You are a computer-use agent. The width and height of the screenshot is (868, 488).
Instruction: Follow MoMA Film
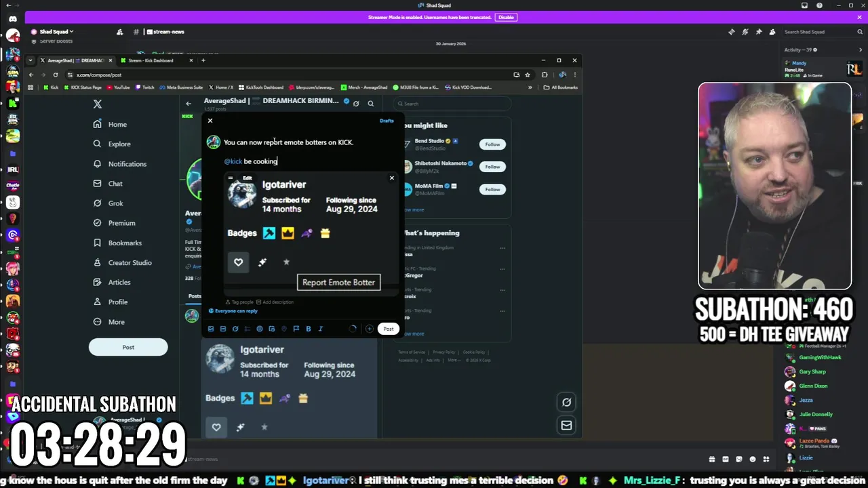[x=492, y=189]
